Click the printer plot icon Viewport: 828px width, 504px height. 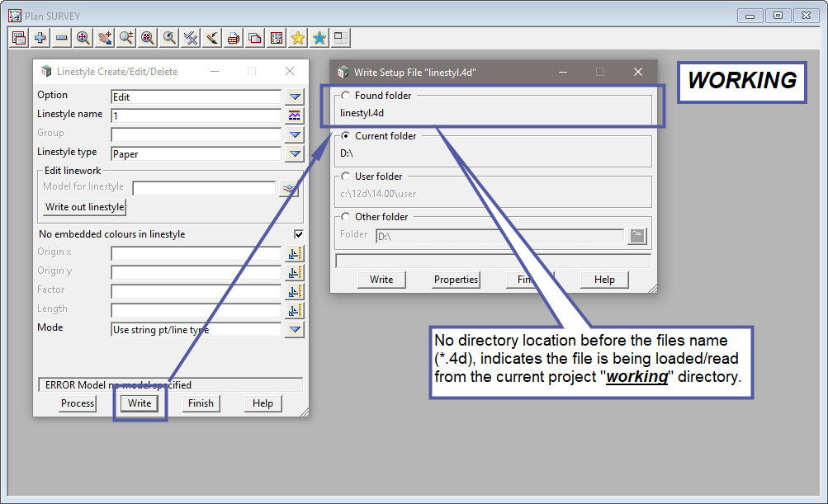(x=234, y=38)
